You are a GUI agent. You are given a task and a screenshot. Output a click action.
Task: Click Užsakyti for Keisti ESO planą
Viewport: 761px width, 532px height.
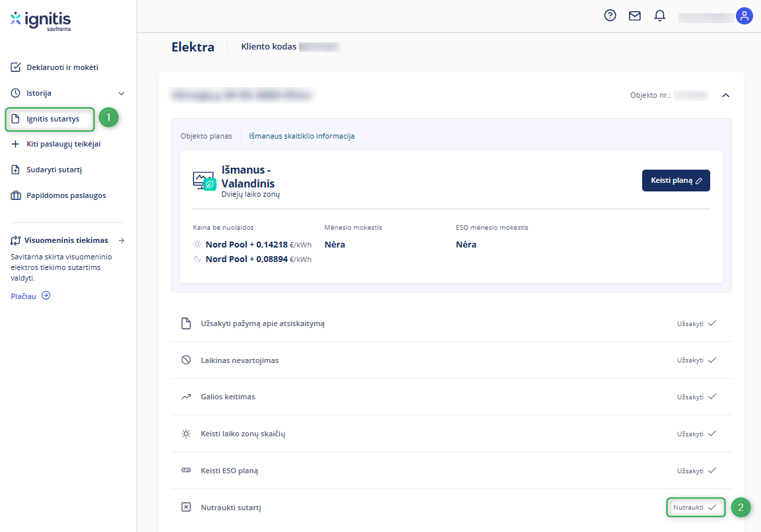[696, 471]
